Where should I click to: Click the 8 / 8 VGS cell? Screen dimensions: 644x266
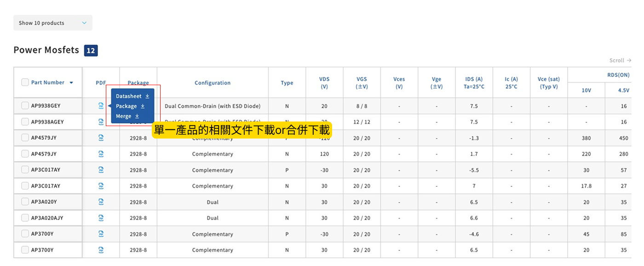(x=362, y=106)
